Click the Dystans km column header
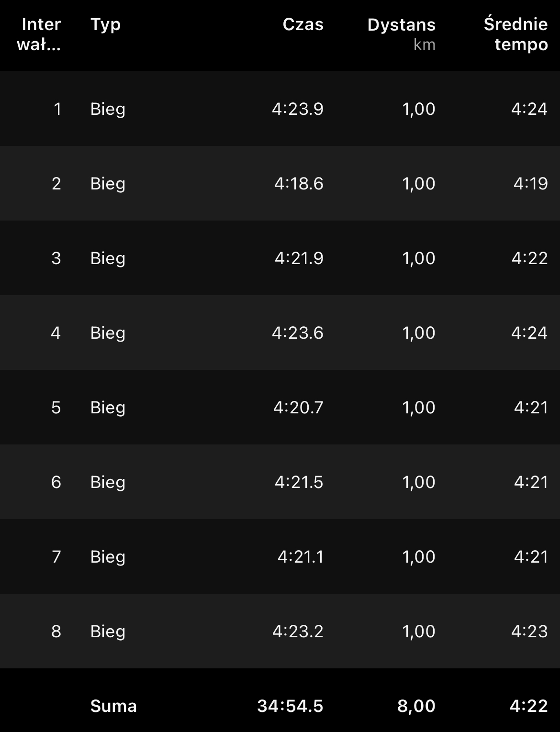Image resolution: width=560 pixels, height=732 pixels. [x=401, y=33]
